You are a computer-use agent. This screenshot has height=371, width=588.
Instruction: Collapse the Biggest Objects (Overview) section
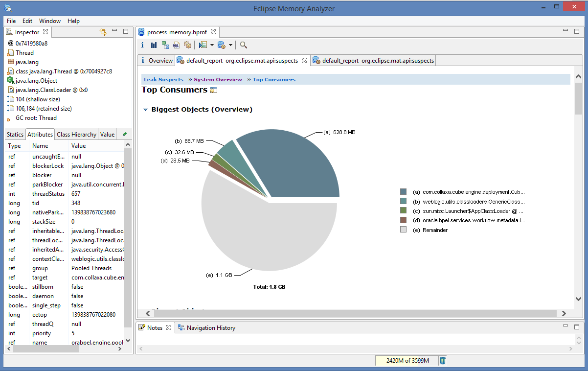click(x=145, y=110)
